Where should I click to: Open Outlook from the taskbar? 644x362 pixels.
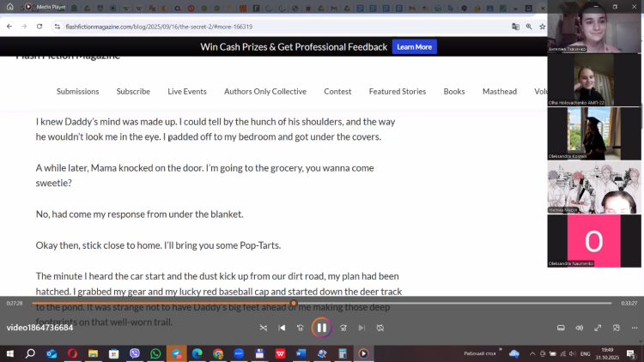(52, 353)
